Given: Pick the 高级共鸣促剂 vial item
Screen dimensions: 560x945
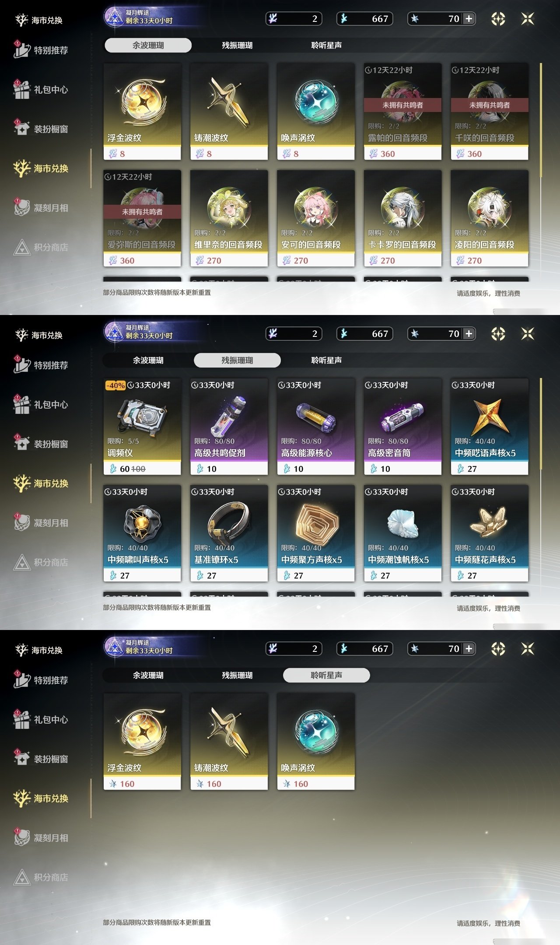Looking at the screenshot, I should pos(229,427).
